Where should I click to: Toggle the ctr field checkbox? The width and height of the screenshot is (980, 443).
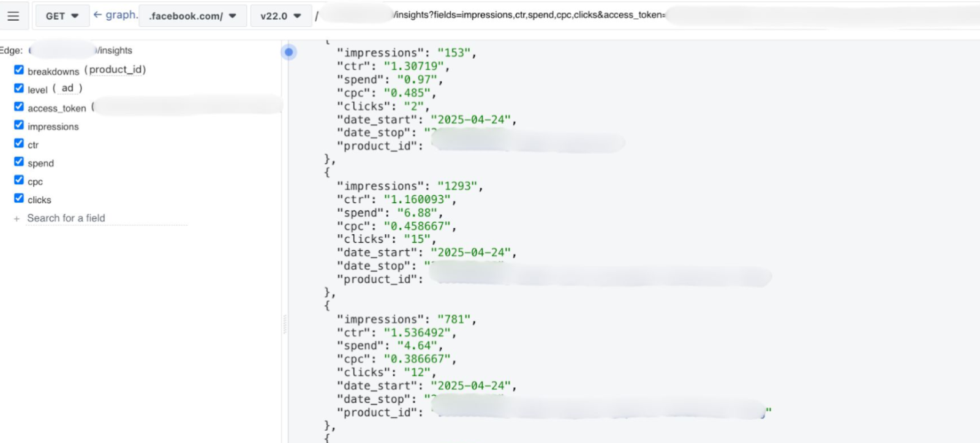coord(19,143)
